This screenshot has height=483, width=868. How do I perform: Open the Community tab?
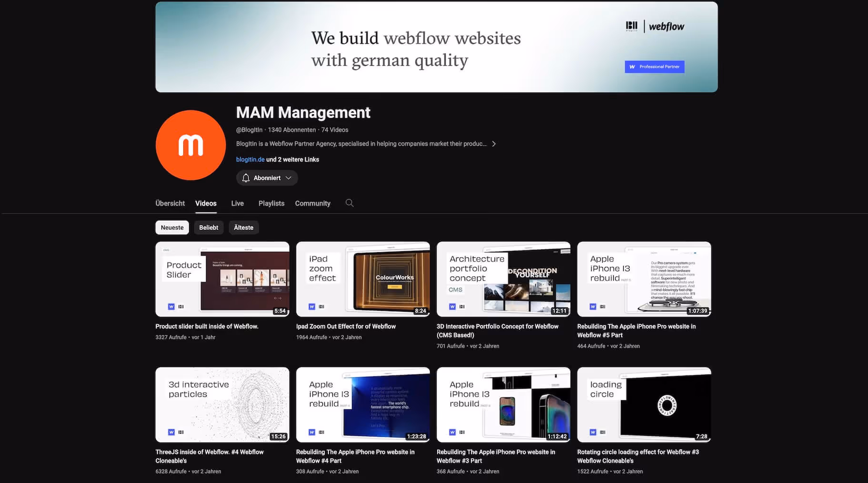pyautogui.click(x=313, y=203)
